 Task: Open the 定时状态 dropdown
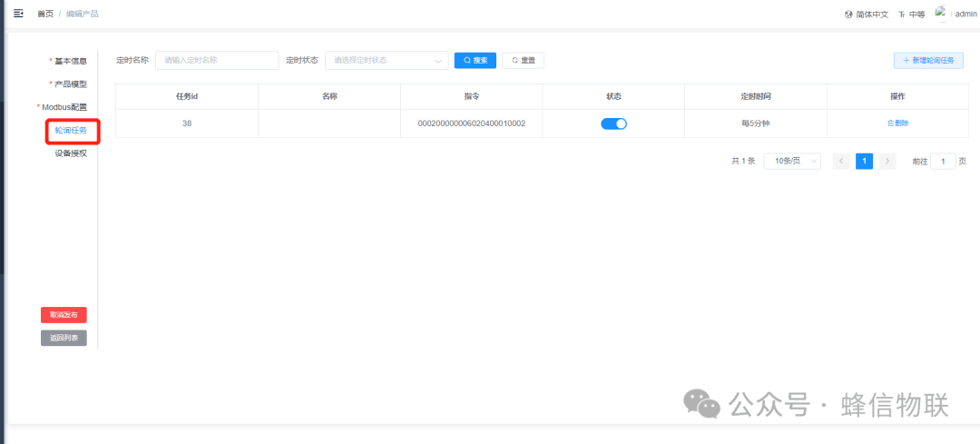tap(387, 60)
